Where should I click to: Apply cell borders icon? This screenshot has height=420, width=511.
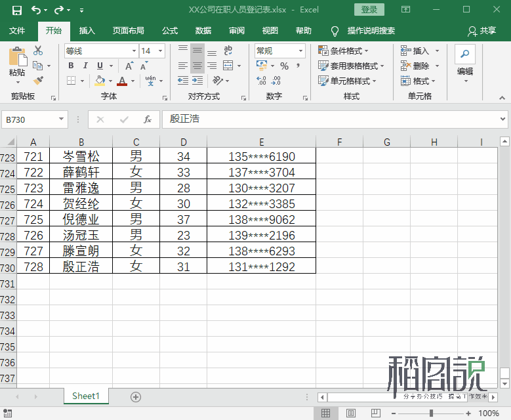click(71, 80)
